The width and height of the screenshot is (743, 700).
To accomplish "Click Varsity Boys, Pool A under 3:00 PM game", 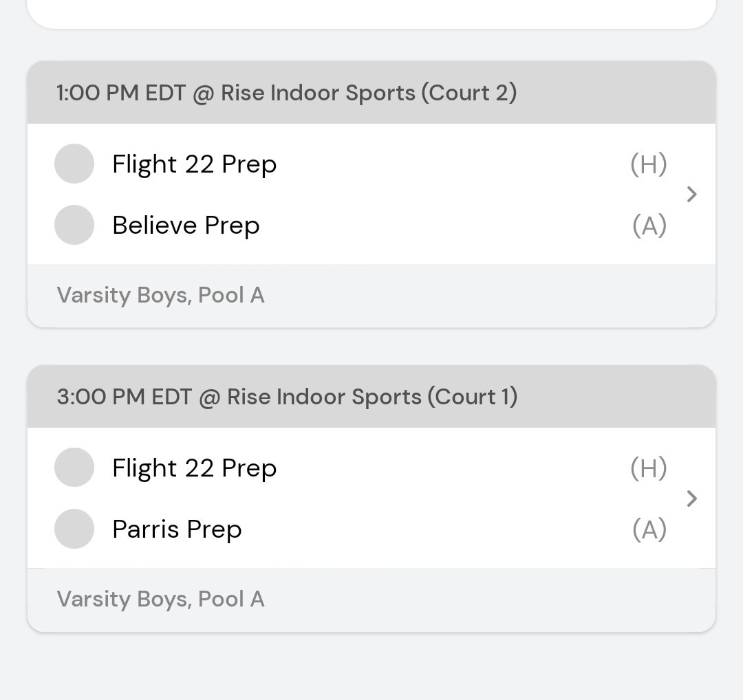I will tap(160, 599).
